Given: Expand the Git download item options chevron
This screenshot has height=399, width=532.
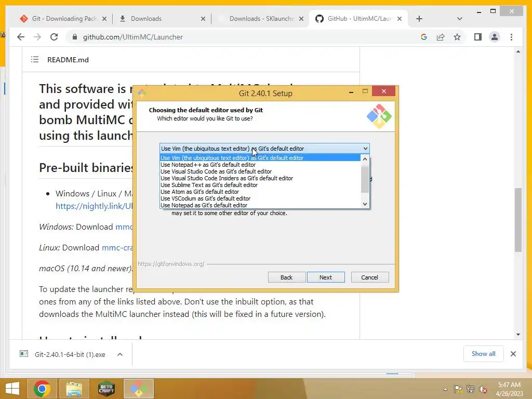Looking at the screenshot, I should (120, 354).
